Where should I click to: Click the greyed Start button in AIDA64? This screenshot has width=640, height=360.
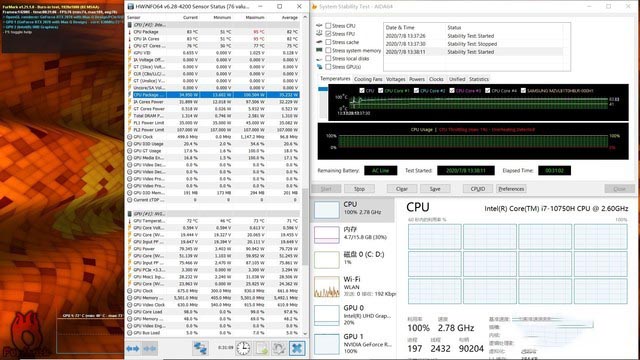(326, 189)
